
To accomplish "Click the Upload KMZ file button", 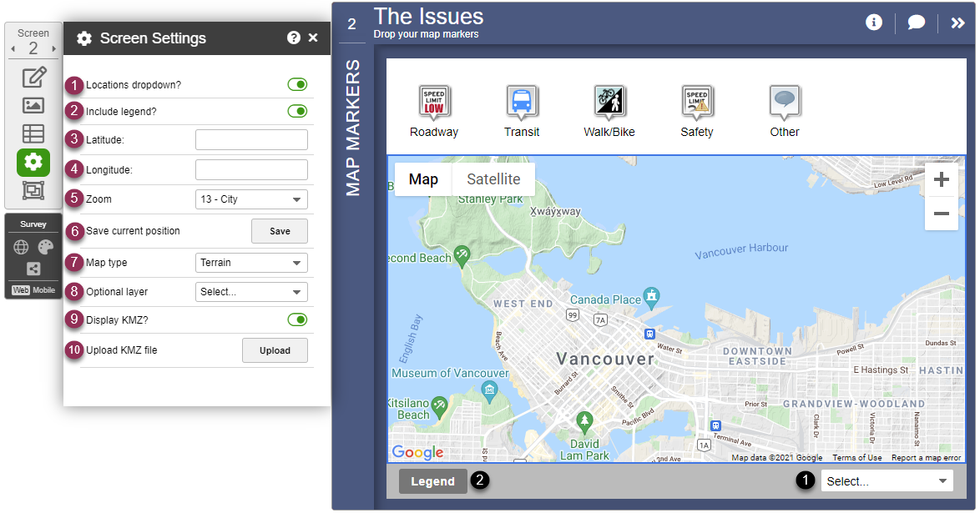I will tap(275, 350).
